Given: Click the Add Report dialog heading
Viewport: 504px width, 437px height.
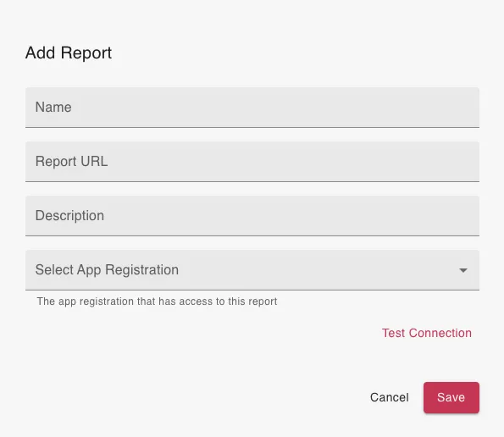Looking at the screenshot, I should click(x=69, y=53).
